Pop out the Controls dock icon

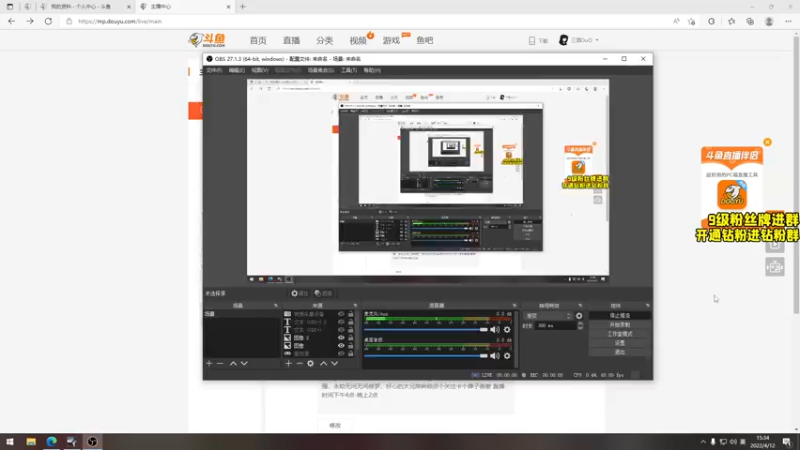[x=647, y=306]
